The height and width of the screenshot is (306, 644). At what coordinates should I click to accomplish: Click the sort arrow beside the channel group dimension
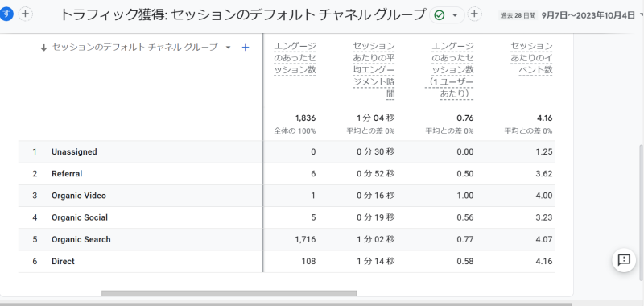click(44, 48)
